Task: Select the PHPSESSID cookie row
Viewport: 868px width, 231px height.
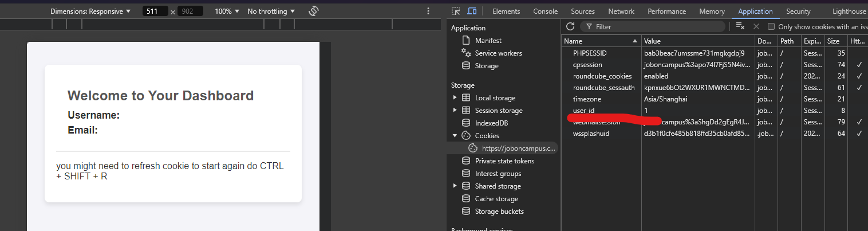Action: pyautogui.click(x=715, y=53)
